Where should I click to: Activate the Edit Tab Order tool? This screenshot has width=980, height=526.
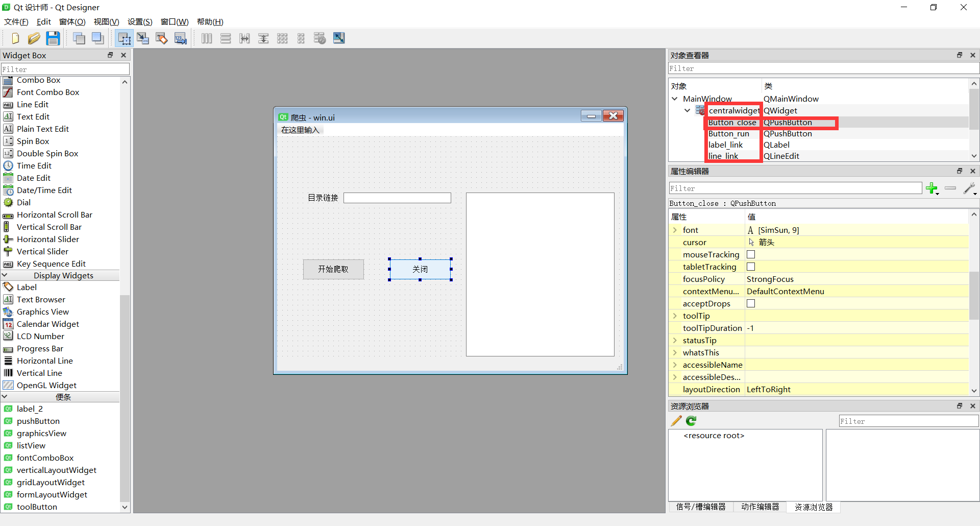click(181, 38)
